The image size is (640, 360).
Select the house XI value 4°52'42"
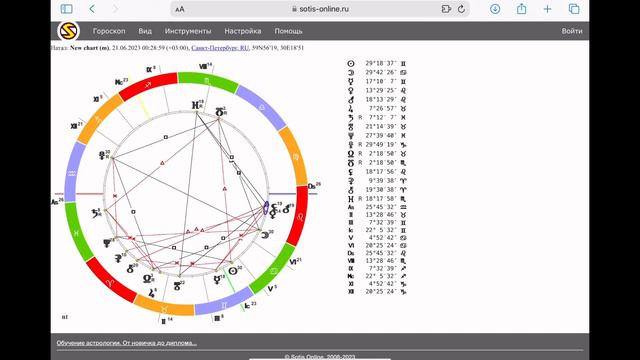click(381, 284)
